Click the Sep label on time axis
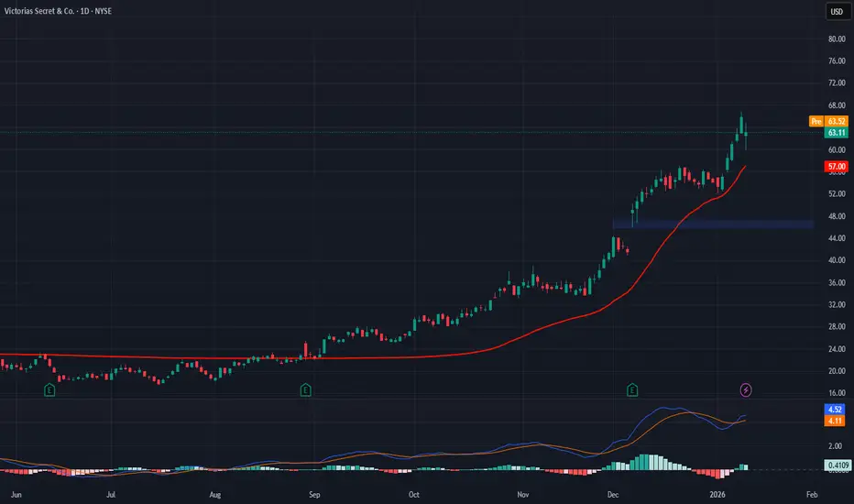Viewport: 854px width, 504px height. click(x=314, y=495)
